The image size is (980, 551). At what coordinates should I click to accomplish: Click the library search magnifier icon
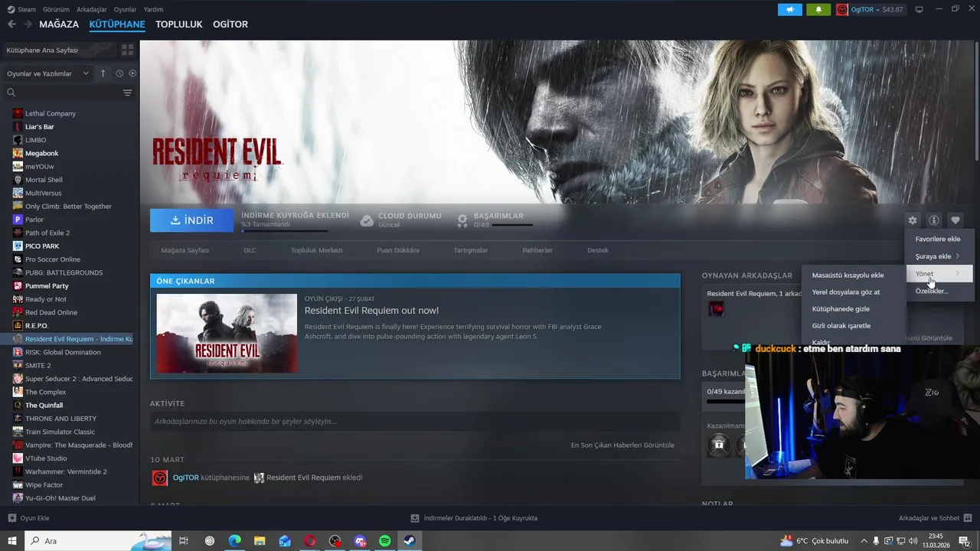point(11,93)
